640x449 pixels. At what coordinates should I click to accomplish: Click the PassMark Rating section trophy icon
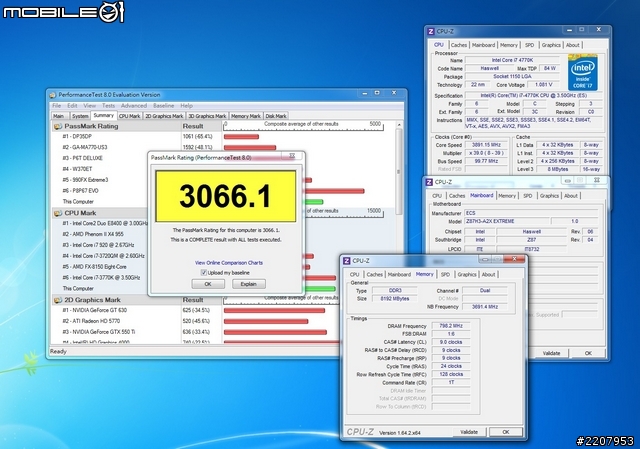pyautogui.click(x=58, y=127)
